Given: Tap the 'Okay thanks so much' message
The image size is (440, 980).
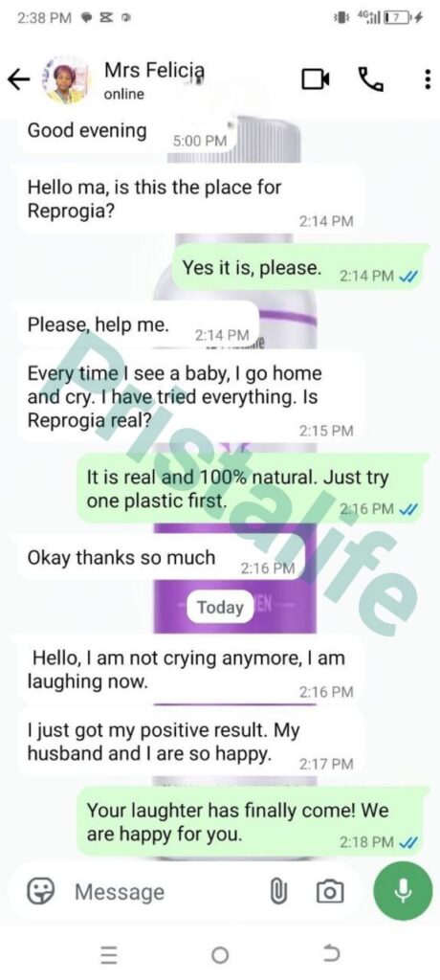Looking at the screenshot, I should [x=160, y=558].
